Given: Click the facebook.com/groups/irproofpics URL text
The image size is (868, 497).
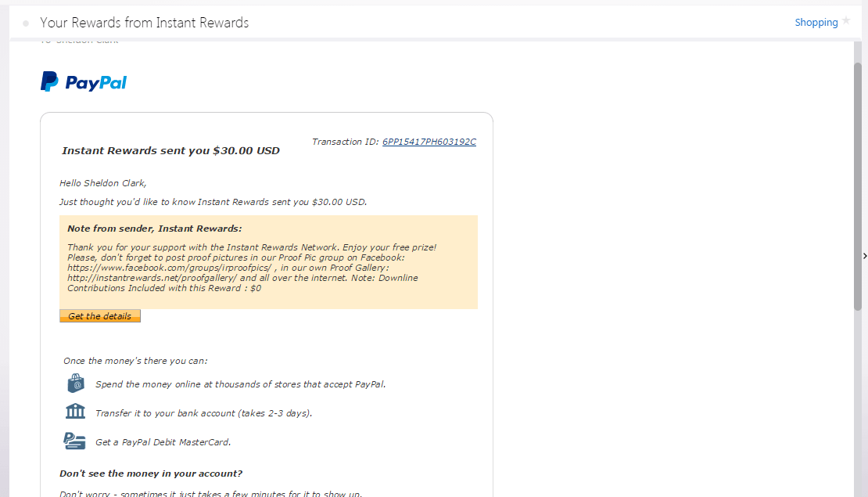Looking at the screenshot, I should pyautogui.click(x=170, y=268).
